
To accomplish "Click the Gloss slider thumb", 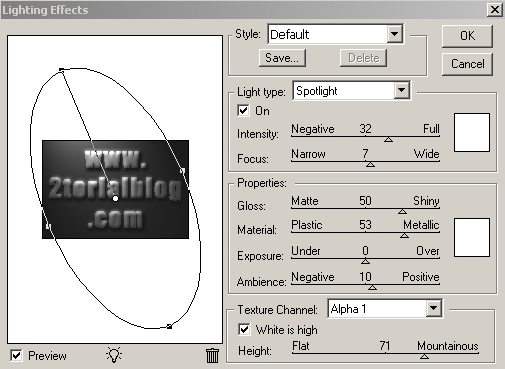I will tap(402, 212).
